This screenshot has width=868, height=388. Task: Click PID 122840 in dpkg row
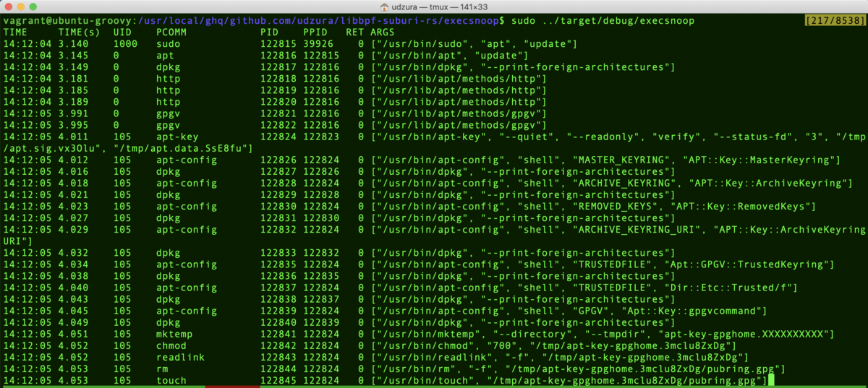(x=278, y=322)
